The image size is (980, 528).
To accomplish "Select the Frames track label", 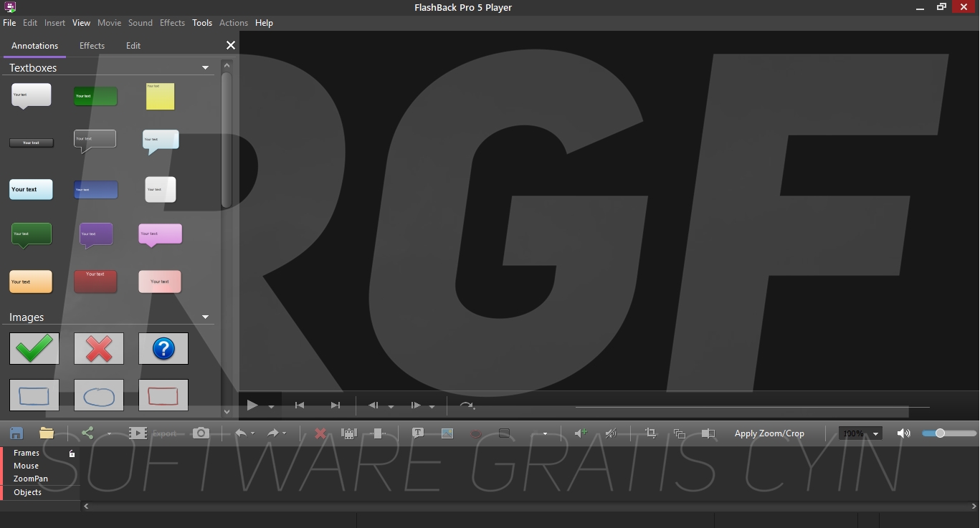I will pos(27,453).
